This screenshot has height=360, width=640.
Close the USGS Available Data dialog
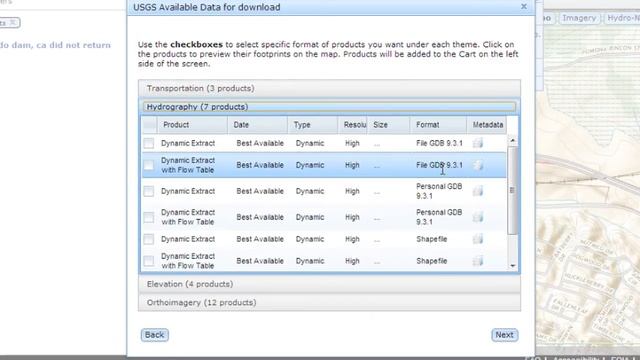coord(524,7)
